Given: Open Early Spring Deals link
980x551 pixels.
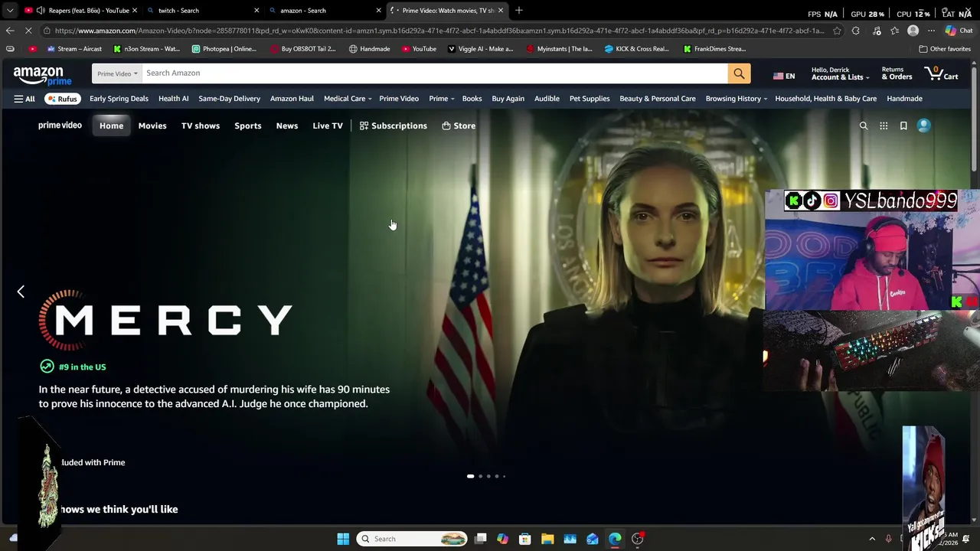Looking at the screenshot, I should click(119, 99).
